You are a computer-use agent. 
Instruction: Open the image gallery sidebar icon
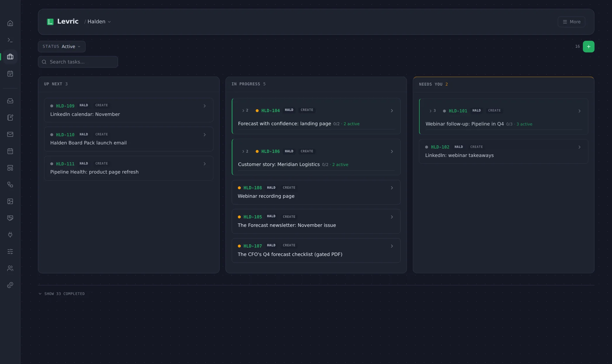tap(10, 201)
